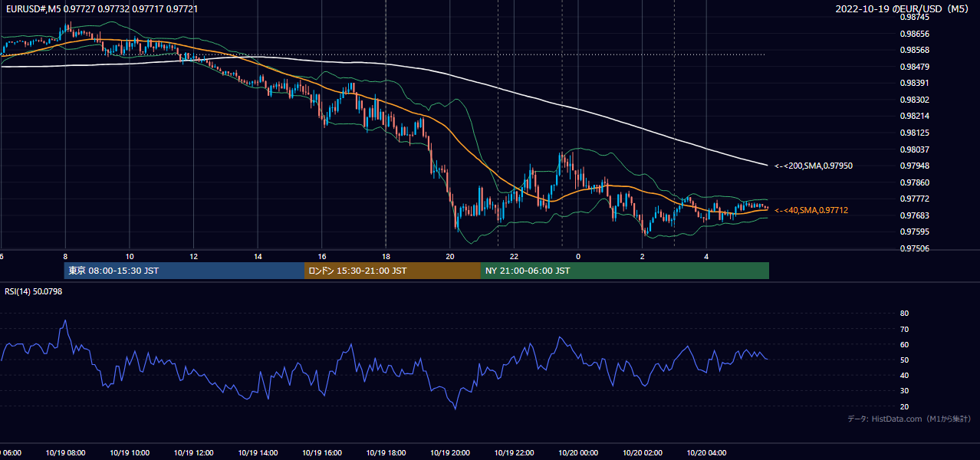The height and width of the screenshot is (460, 980).
Task: Click price axis value 0.98302
Action: [914, 100]
